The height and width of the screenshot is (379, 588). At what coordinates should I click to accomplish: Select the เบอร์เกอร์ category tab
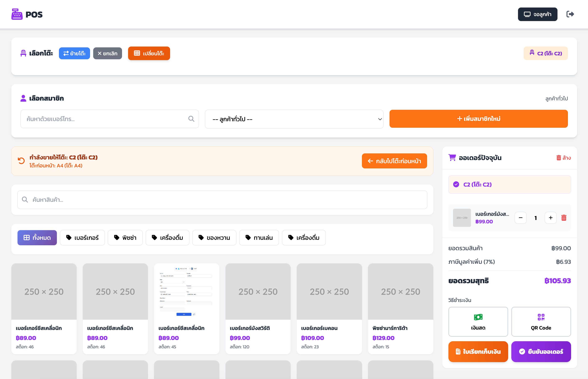tap(82, 238)
